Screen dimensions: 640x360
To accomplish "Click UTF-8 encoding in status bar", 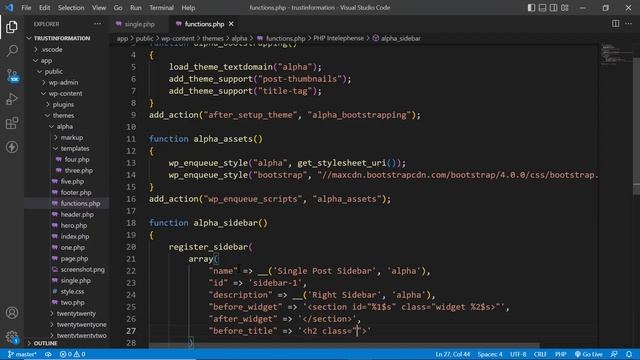I will click(x=518, y=354).
